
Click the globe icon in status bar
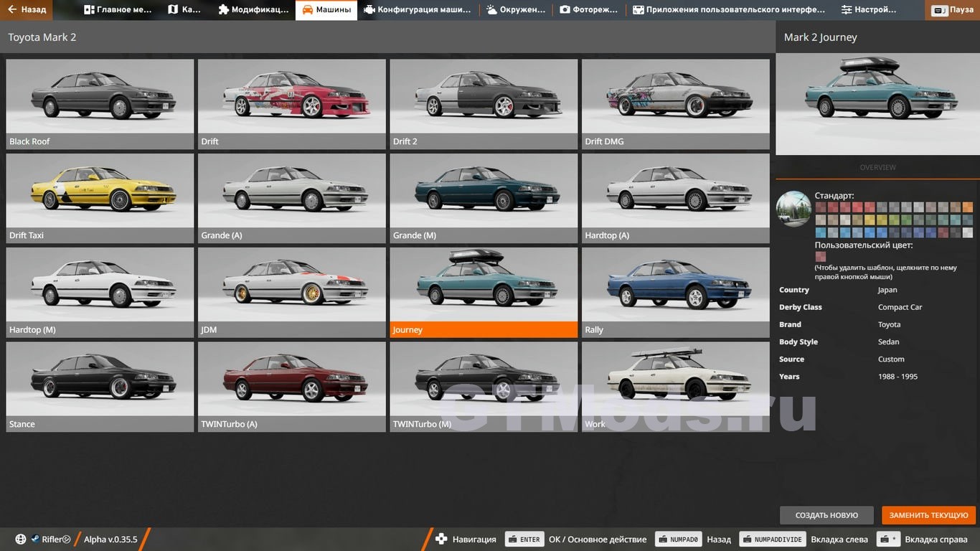pos(21,540)
